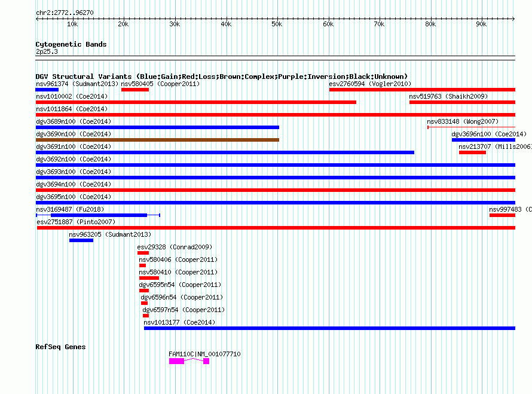The width and height of the screenshot is (532, 394).
Task: Click the blue nsv963205 gain bar
Action: (x=81, y=240)
